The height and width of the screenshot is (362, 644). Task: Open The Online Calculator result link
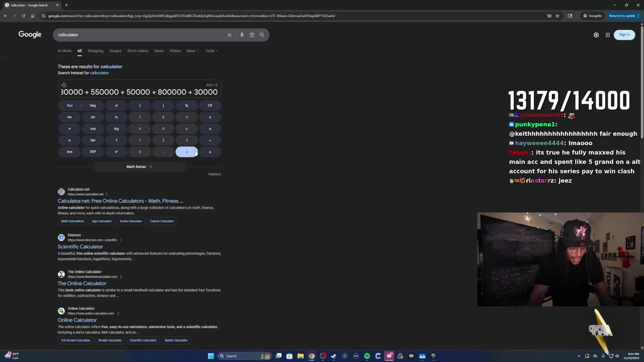pyautogui.click(x=82, y=284)
